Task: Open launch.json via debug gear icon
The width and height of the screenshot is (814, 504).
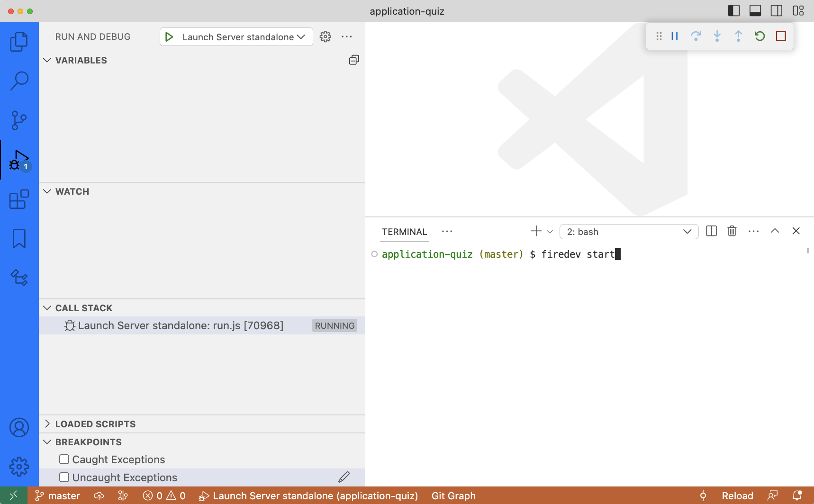Action: pyautogui.click(x=325, y=36)
